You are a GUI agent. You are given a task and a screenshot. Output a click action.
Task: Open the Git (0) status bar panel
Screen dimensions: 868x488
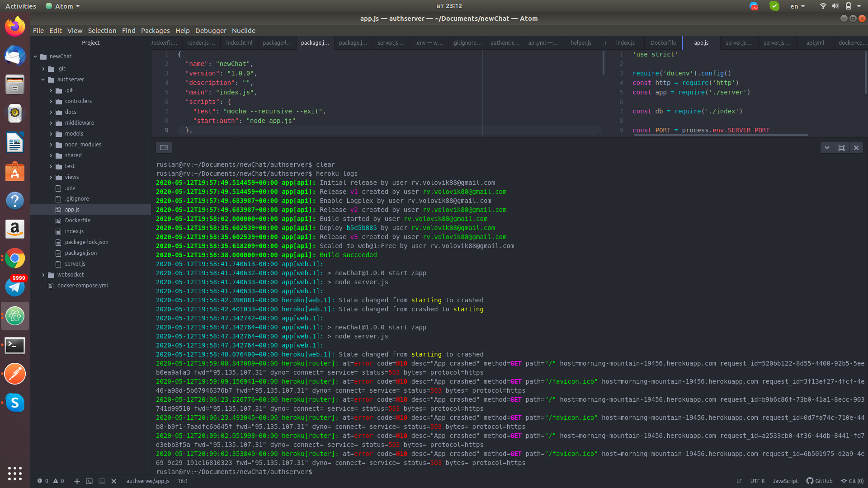click(x=852, y=481)
